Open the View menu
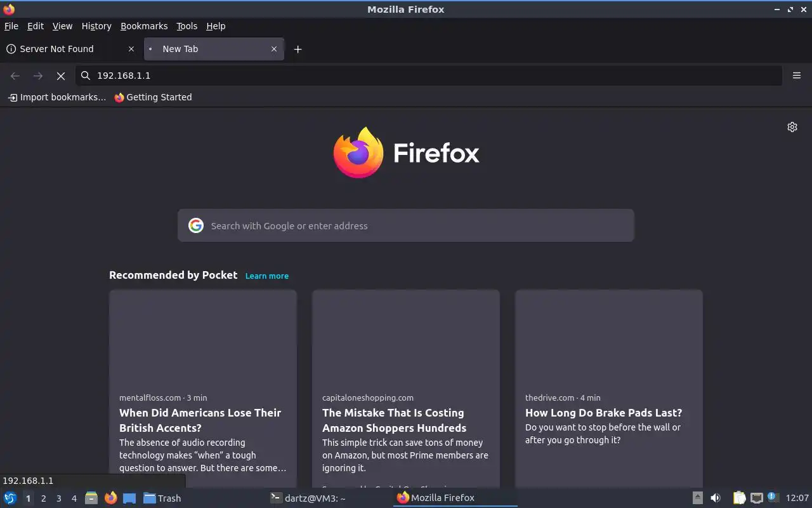The width and height of the screenshot is (812, 508). click(x=62, y=26)
